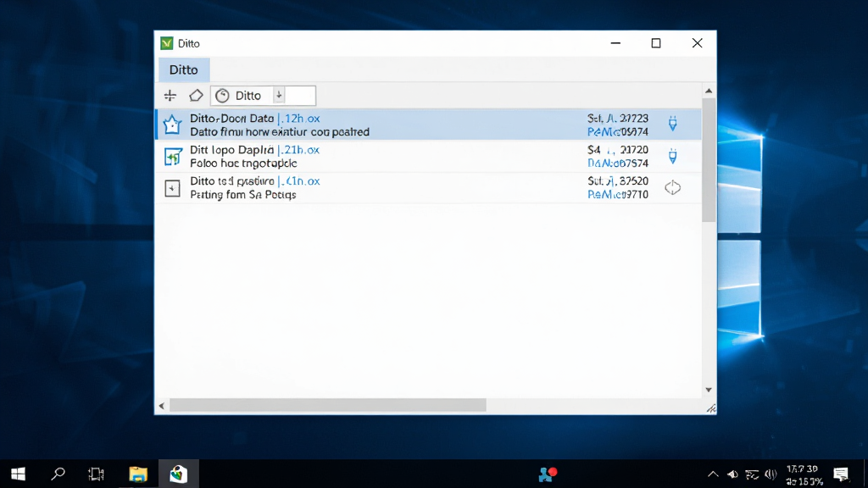Click the resize grip at window corner
The width and height of the screenshot is (868, 488).
(x=711, y=408)
